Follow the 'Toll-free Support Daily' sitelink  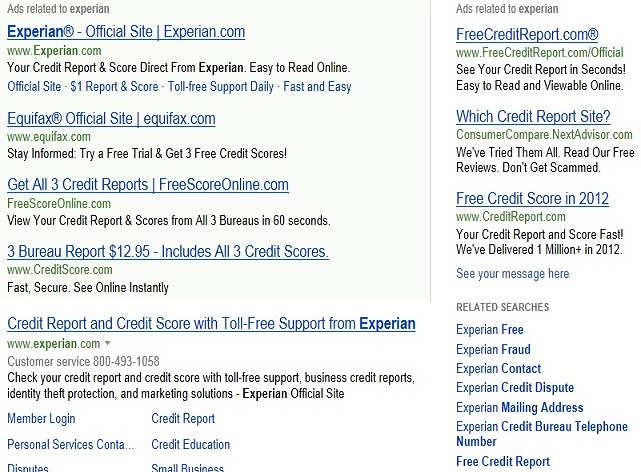pos(221,87)
